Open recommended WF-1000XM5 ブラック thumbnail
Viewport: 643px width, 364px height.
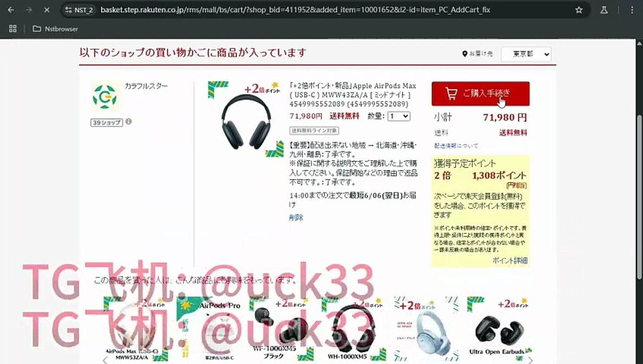coord(282,329)
